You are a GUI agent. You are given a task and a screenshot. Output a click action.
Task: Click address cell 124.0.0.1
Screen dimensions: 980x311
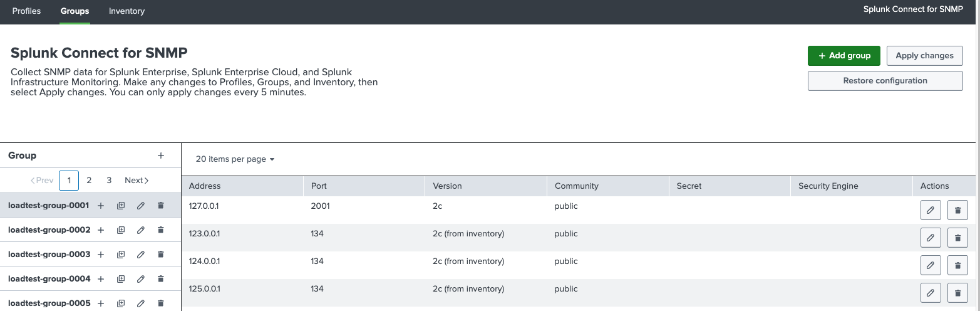click(204, 261)
